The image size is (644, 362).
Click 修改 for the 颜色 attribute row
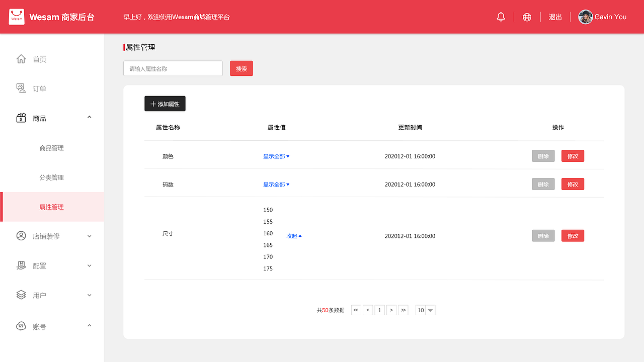tap(573, 156)
